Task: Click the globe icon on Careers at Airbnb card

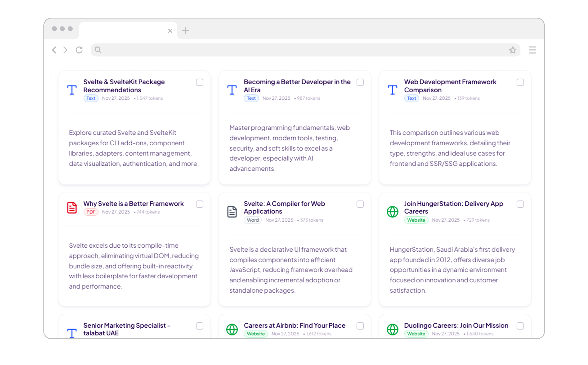Action: coord(232,329)
